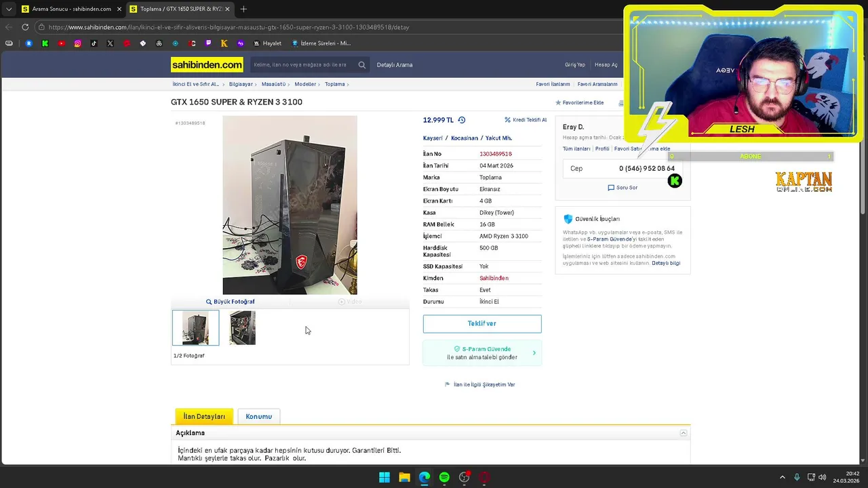This screenshot has height=488, width=868.
Task: Open the Kick bookmark in bookmarks bar
Action: click(x=45, y=43)
